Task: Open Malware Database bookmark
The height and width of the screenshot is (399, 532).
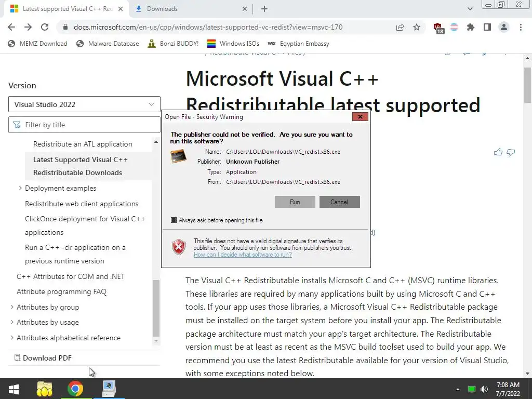Action: click(x=108, y=44)
